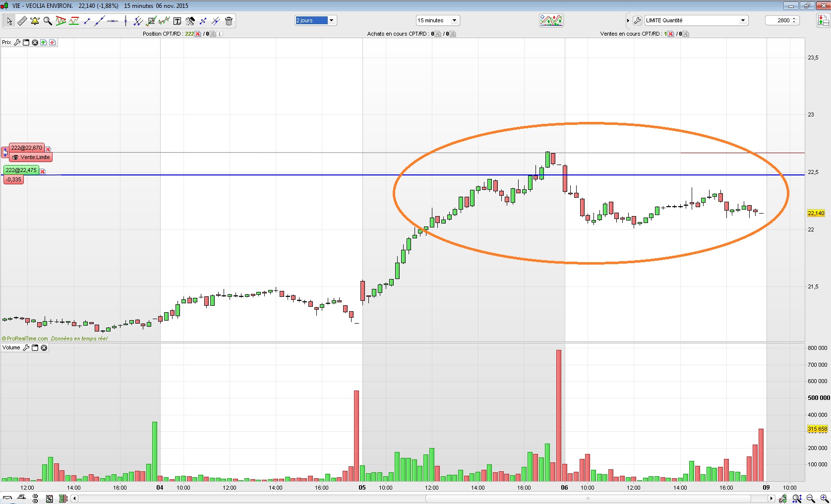Screen dimensions: 831x504
Task: Select the triangle pattern drawing tool
Action: tap(61, 21)
